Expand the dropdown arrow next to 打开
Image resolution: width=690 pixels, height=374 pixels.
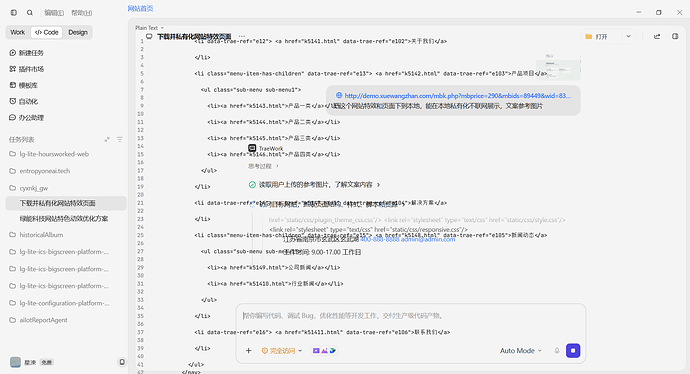628,37
